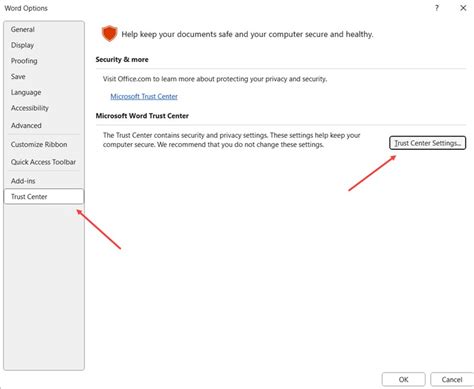Open Trust Center Settings button
The width and height of the screenshot is (474, 389).
[x=428, y=143]
